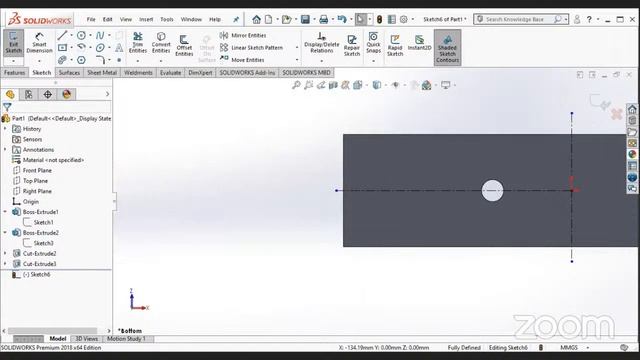Open the Options gear icon
The width and height of the screenshot is (640, 360).
tap(404, 19)
